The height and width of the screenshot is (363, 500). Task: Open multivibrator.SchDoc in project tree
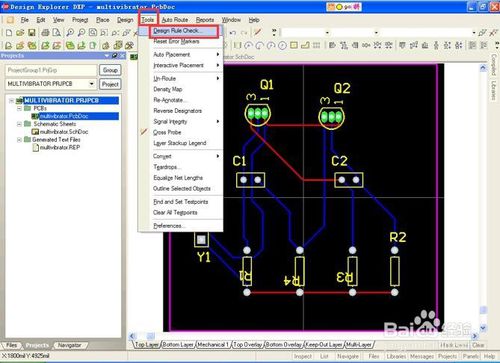point(64,132)
